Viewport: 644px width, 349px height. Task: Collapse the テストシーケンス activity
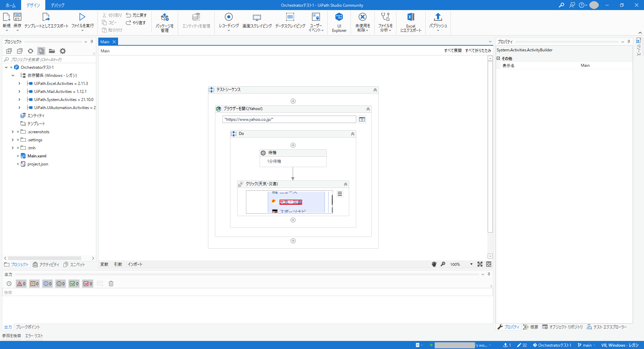pos(375,90)
